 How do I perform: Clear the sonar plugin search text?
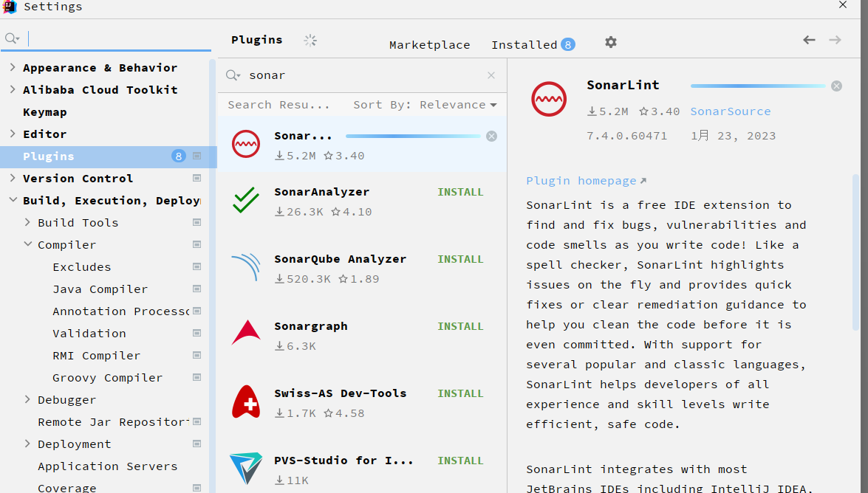(x=491, y=75)
